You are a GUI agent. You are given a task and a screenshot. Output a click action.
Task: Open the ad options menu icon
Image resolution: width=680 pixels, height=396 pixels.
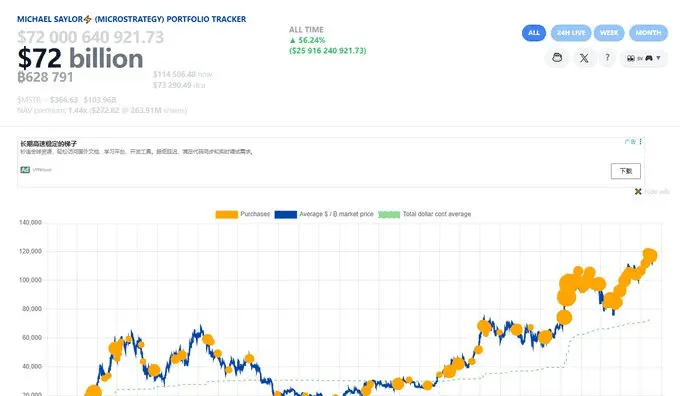pos(641,141)
